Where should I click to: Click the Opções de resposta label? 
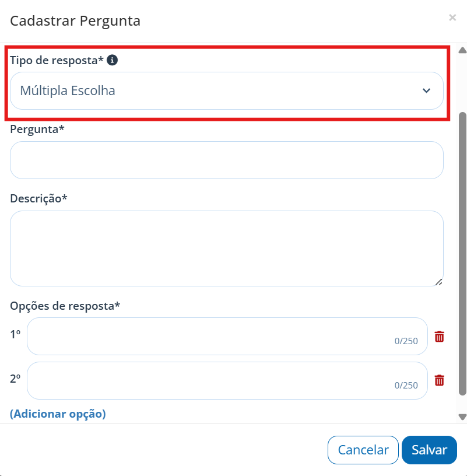(65, 306)
